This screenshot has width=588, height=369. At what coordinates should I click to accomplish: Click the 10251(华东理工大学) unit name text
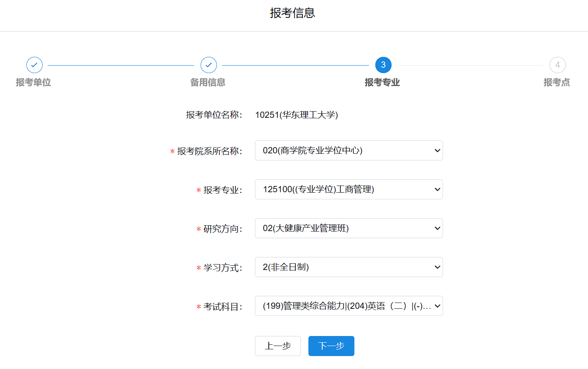tap(296, 115)
